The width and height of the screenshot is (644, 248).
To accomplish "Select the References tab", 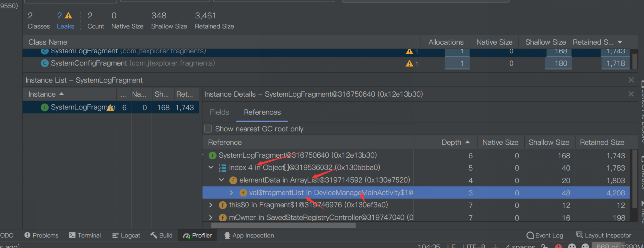I will coord(262,112).
